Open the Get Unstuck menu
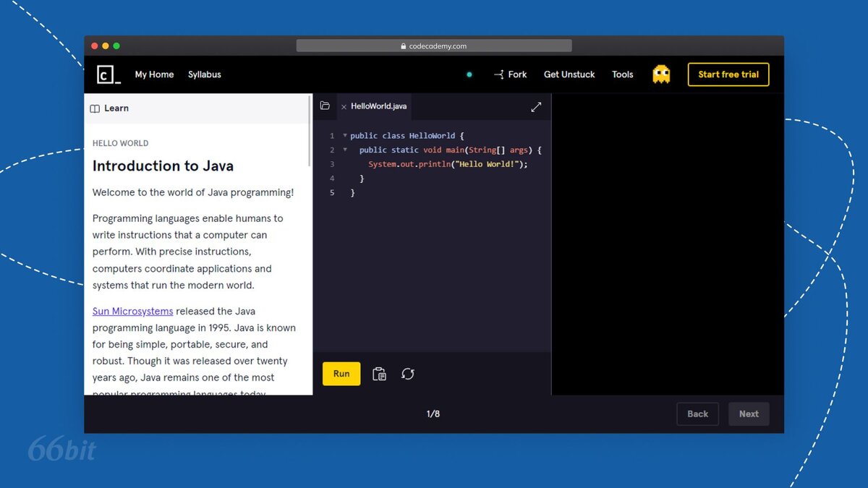868x488 pixels. 569,74
